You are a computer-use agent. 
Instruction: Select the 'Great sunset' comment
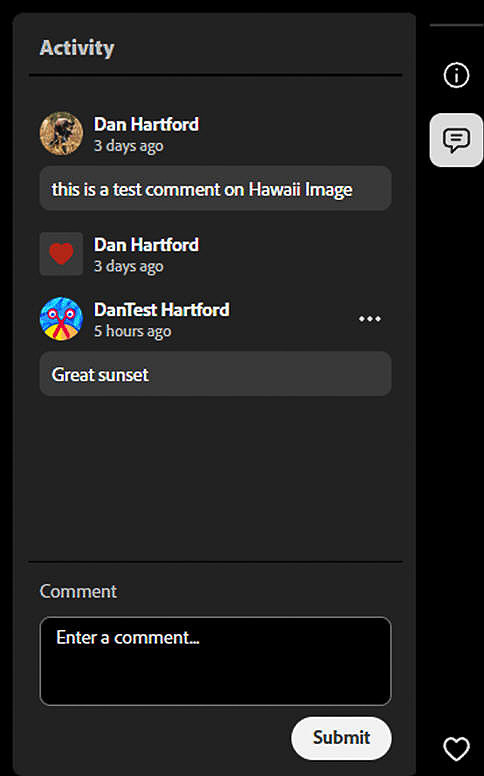point(215,374)
